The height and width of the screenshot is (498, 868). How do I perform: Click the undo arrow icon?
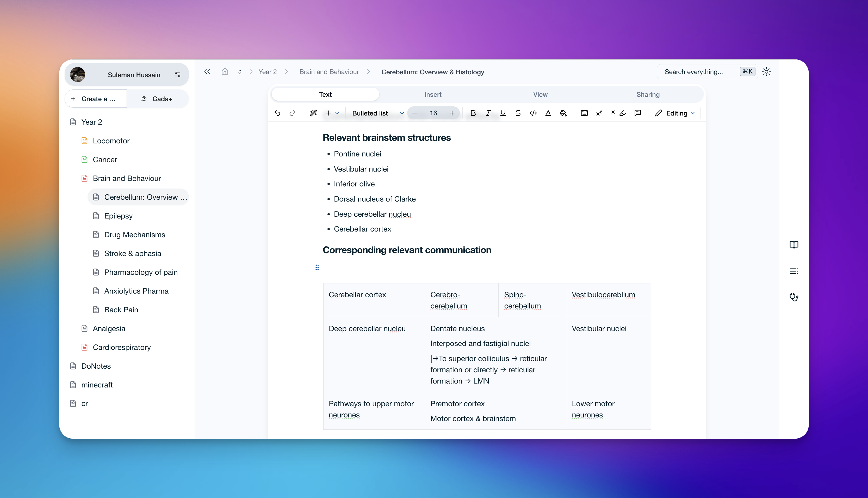pyautogui.click(x=277, y=113)
